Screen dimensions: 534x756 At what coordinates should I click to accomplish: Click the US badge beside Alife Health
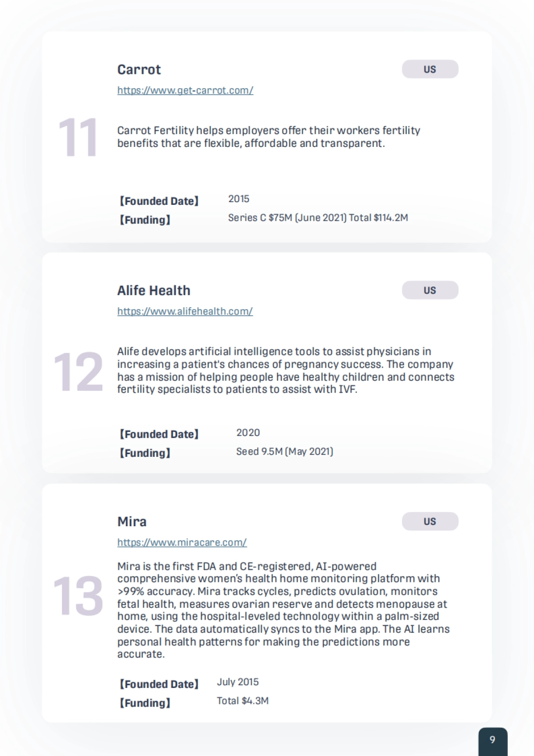click(430, 290)
